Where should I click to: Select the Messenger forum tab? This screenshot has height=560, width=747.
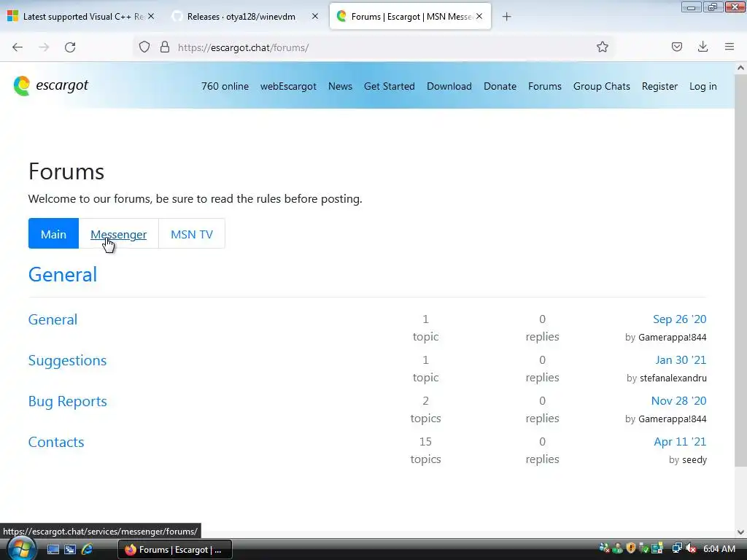pyautogui.click(x=119, y=234)
